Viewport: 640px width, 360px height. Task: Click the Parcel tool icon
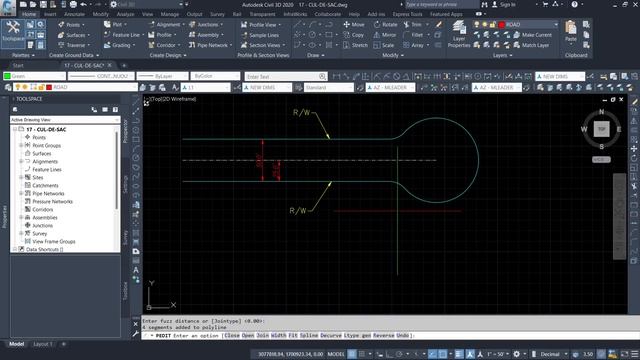click(x=107, y=25)
